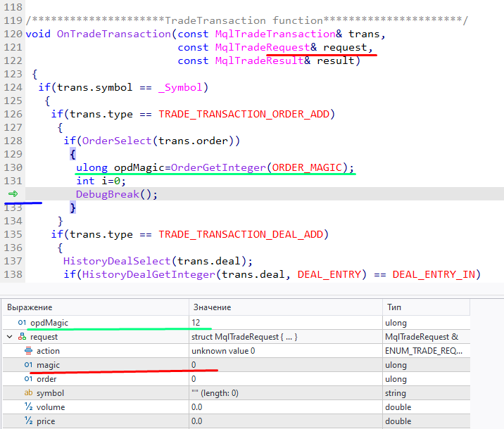Screen dimensions: 504x429
Task: Click the order integer field icon
Action: 28,379
